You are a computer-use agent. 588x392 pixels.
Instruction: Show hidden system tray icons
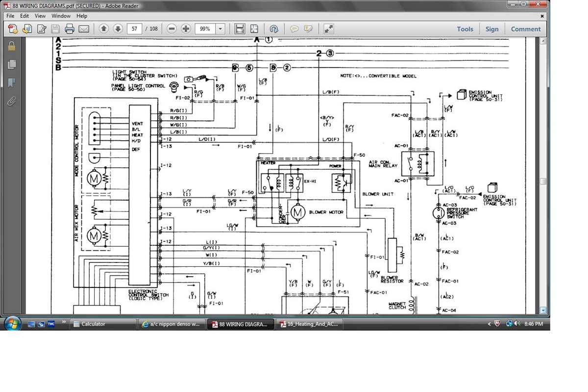click(489, 324)
